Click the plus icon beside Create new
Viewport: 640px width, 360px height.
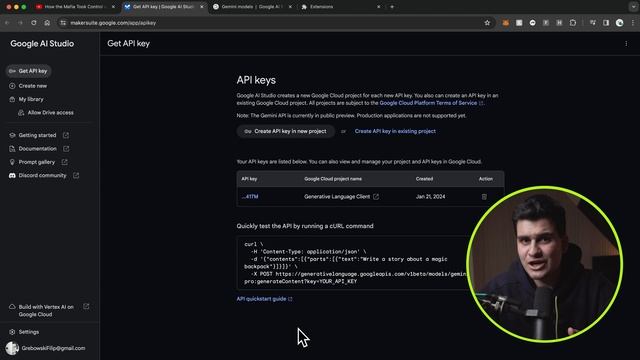pyautogui.click(x=12, y=86)
